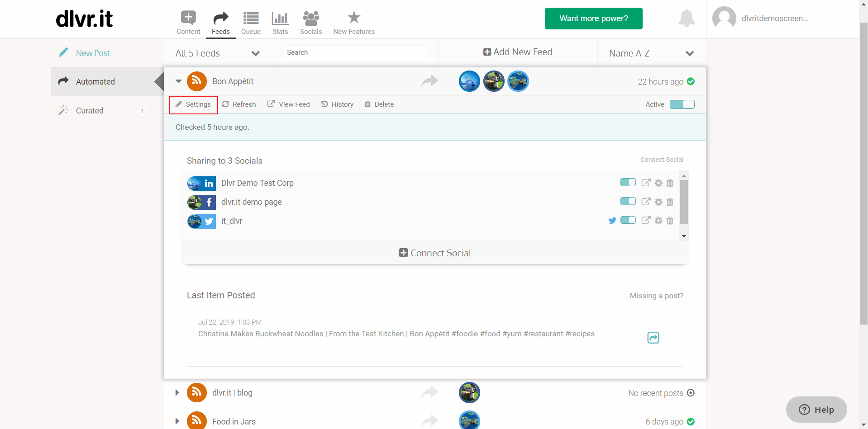Open dlvr.it demo page external link icon
The width and height of the screenshot is (868, 429).
(x=646, y=202)
